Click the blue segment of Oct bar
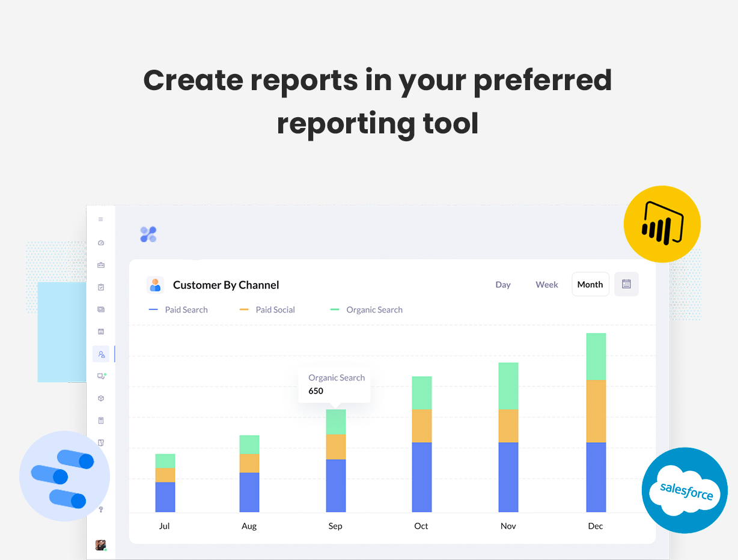The width and height of the screenshot is (738, 560). [422, 477]
